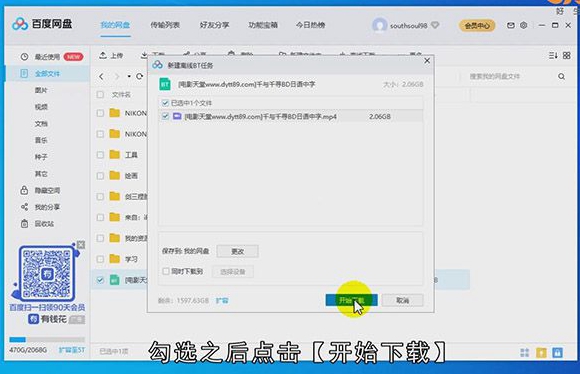
Task: Go back with left arrow
Action: coord(101,76)
